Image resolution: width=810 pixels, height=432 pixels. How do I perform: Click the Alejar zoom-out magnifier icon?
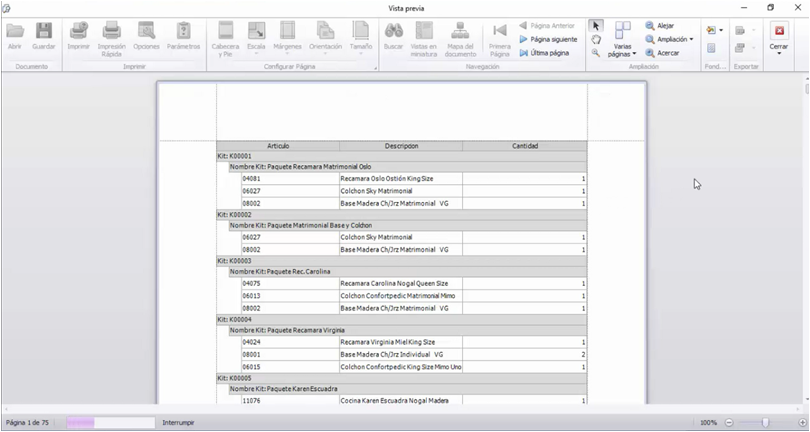point(649,25)
